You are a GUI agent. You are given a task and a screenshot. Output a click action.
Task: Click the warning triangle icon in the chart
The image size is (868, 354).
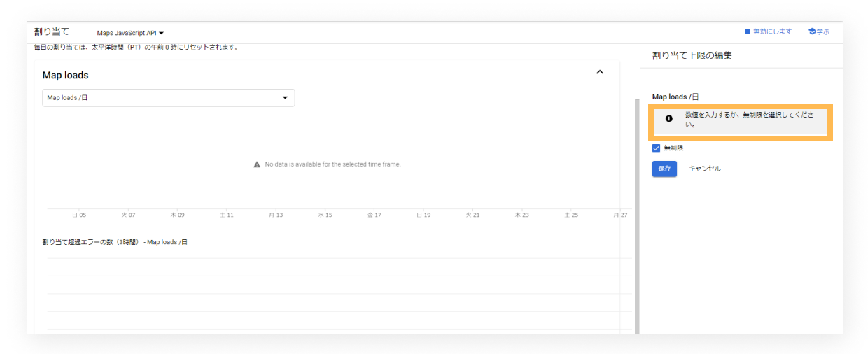point(257,164)
